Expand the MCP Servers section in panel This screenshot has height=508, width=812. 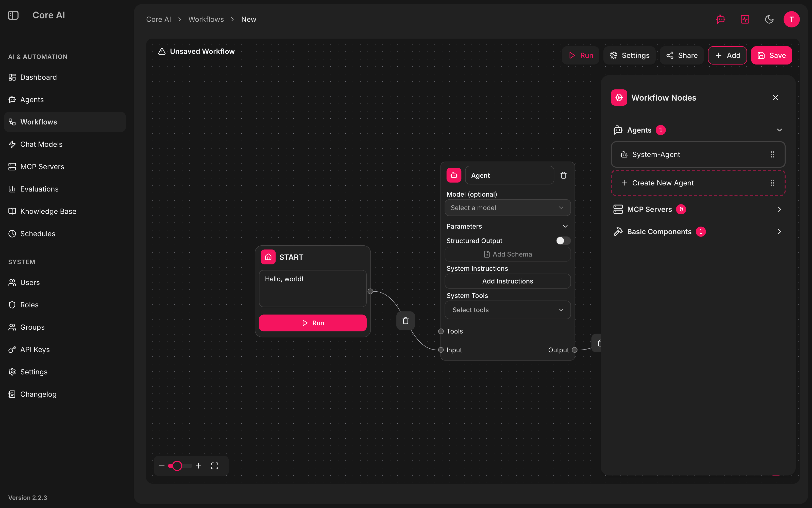coord(698,209)
